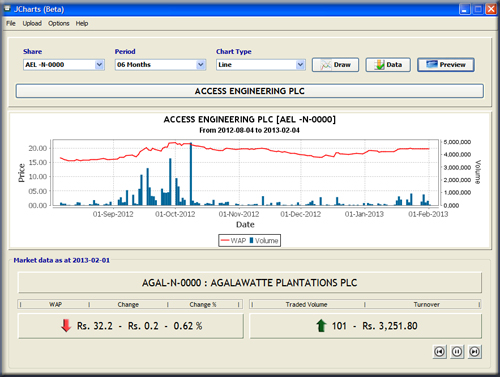Click the Draw button
Viewport: 500px width, 377px height.
335,65
